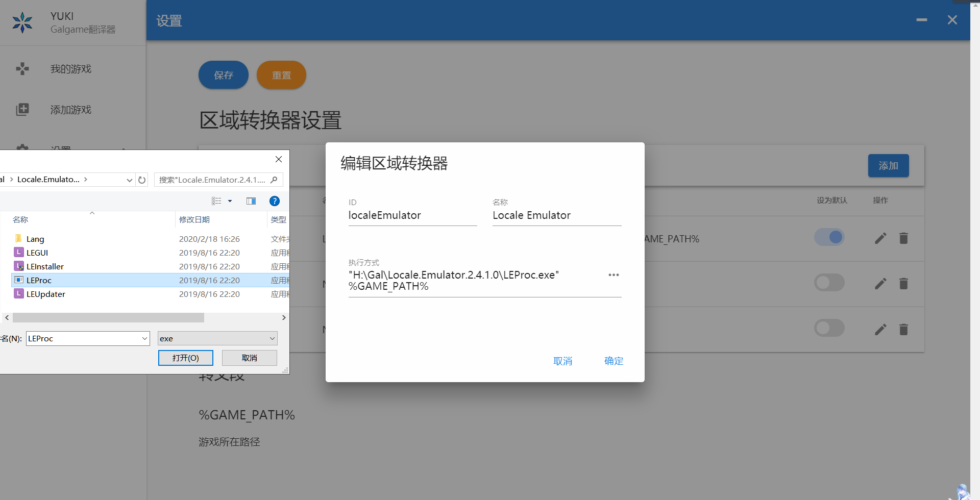Screen dimensions: 980x500
Task: Expand the Locale.Emulato... breadcrumb chevron
Action: click(x=86, y=179)
